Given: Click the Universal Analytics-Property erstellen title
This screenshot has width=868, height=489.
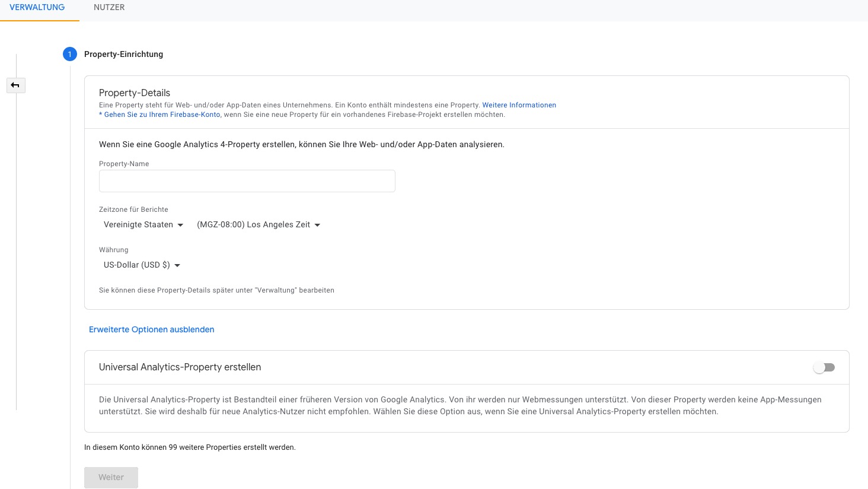Looking at the screenshot, I should click(180, 367).
